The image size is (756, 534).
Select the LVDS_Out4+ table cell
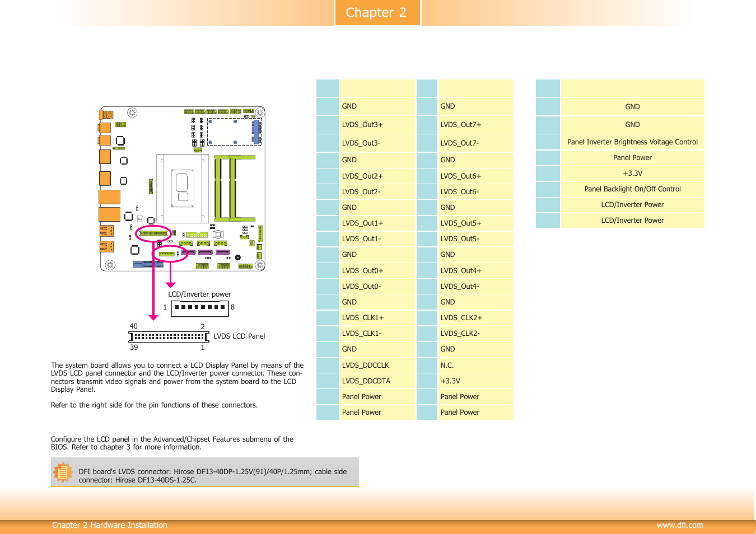[x=476, y=271]
